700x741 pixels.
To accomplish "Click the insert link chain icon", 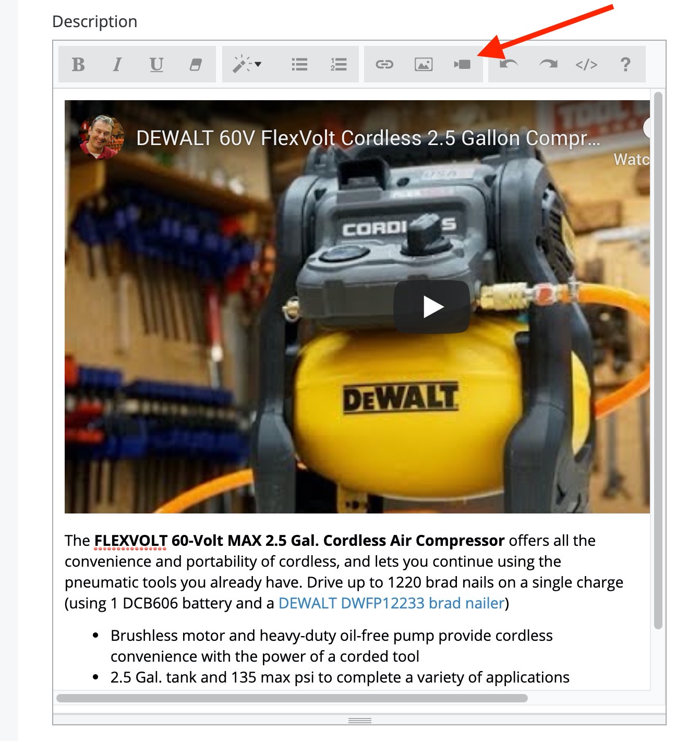I will click(384, 64).
